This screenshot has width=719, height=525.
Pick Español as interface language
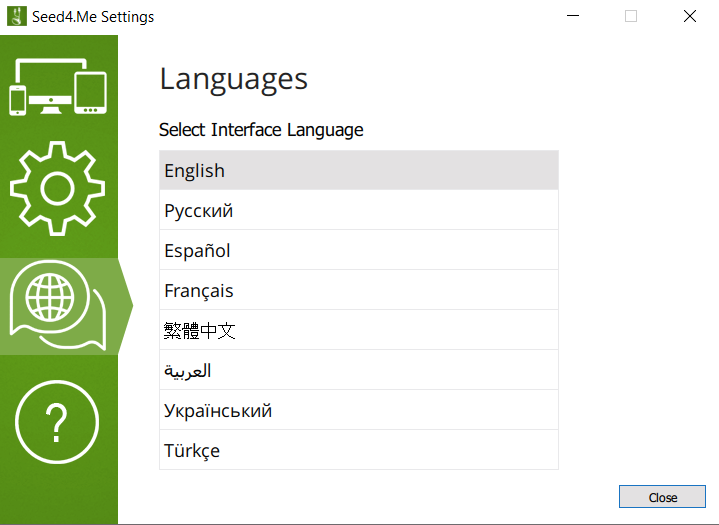pyautogui.click(x=359, y=250)
